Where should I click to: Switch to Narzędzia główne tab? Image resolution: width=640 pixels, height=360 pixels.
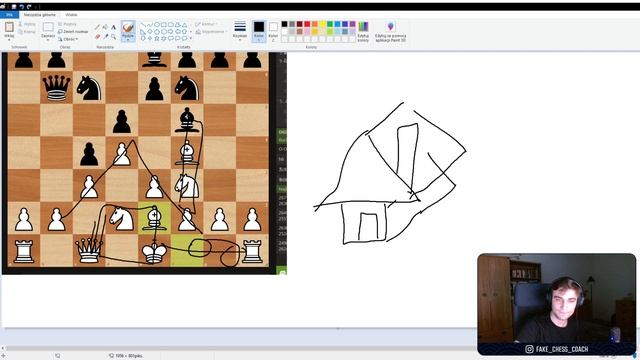point(40,15)
